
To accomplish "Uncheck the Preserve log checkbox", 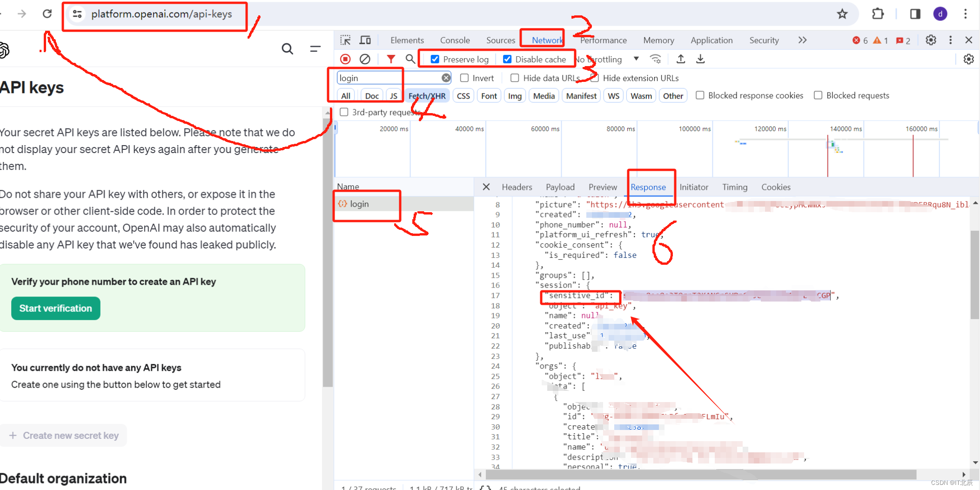I will point(435,59).
